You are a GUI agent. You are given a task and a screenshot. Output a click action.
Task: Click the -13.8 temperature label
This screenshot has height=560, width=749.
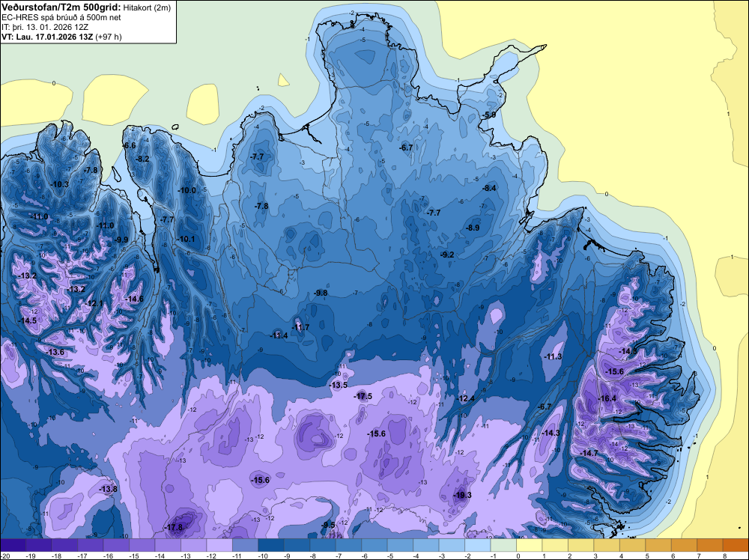(108, 489)
